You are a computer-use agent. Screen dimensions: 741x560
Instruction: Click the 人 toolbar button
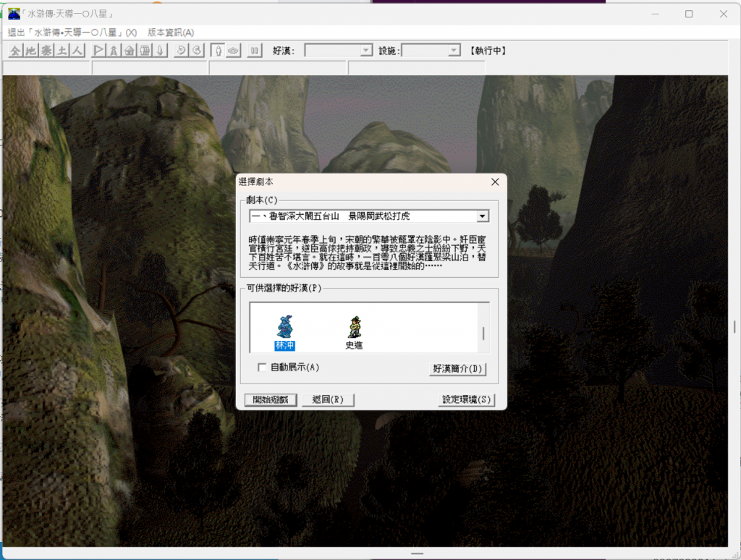[77, 51]
